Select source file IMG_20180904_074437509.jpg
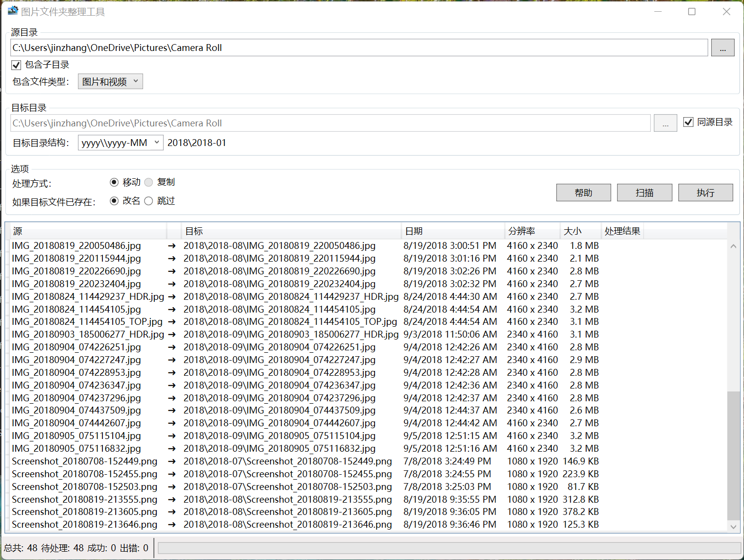This screenshot has width=744, height=560. [76, 410]
